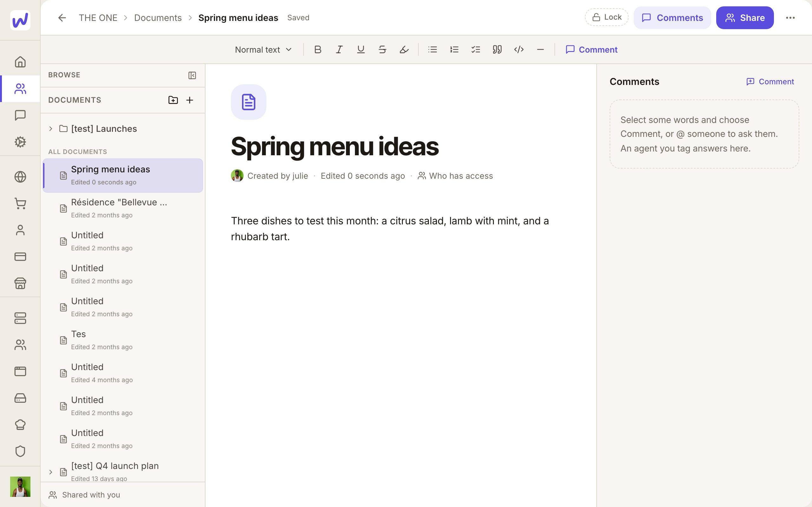Open the Normal text style dropdown

[263, 50]
